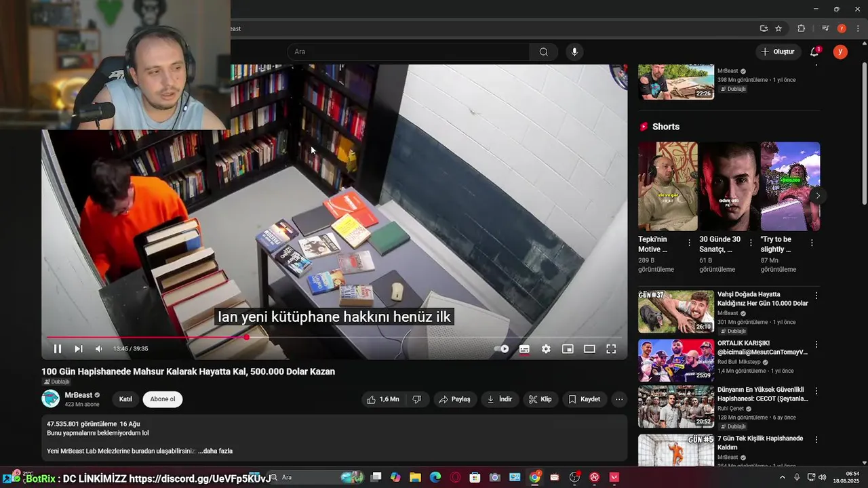Open options for 'ORTALIK KARIŞIK!' video
This screenshot has height=488, width=868.
(x=816, y=344)
